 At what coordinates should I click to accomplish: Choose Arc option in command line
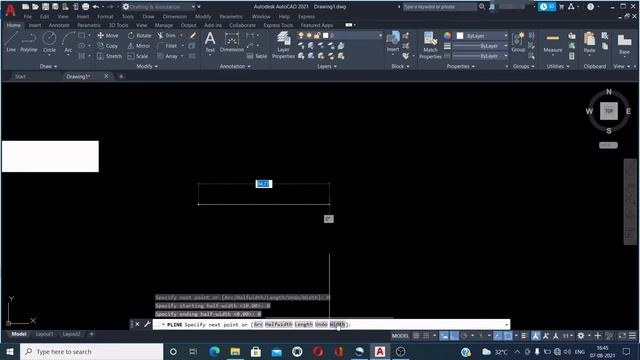pyautogui.click(x=258, y=324)
